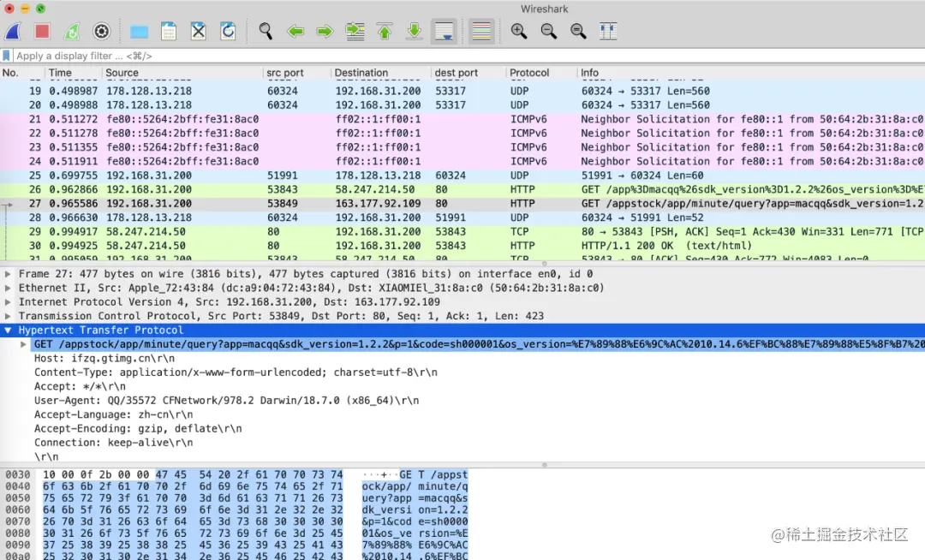
Task: Select packet 20 in the list
Action: click(462, 105)
